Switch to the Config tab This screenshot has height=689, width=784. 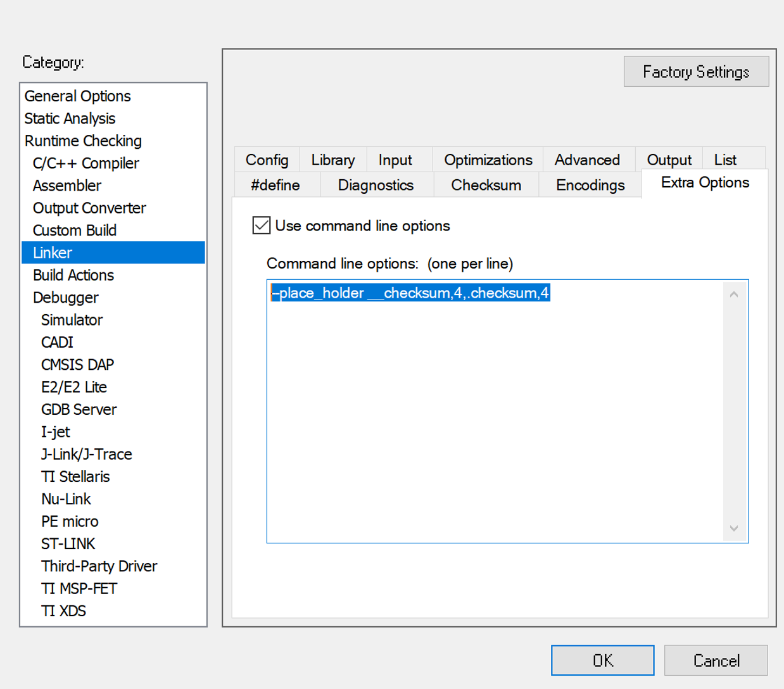(267, 160)
